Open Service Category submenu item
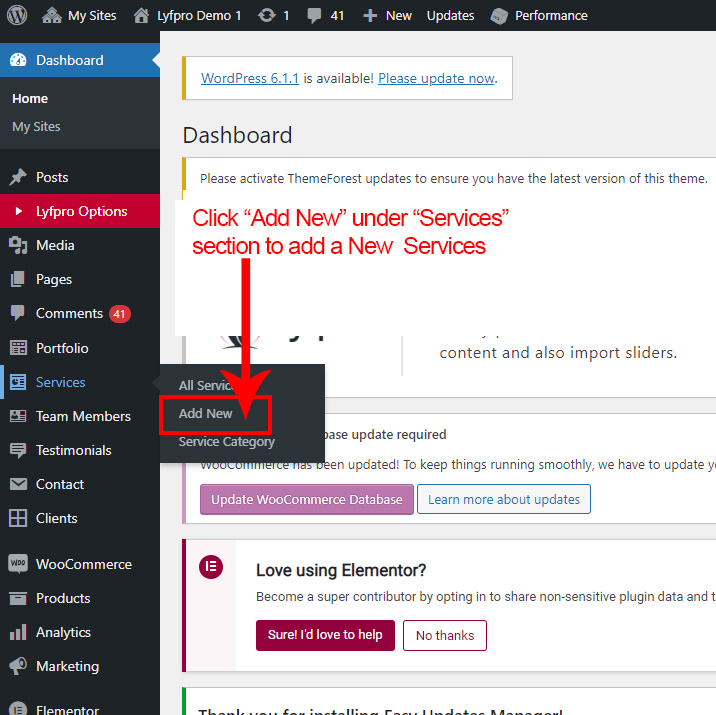Screen dimensions: 716x715 click(x=226, y=441)
